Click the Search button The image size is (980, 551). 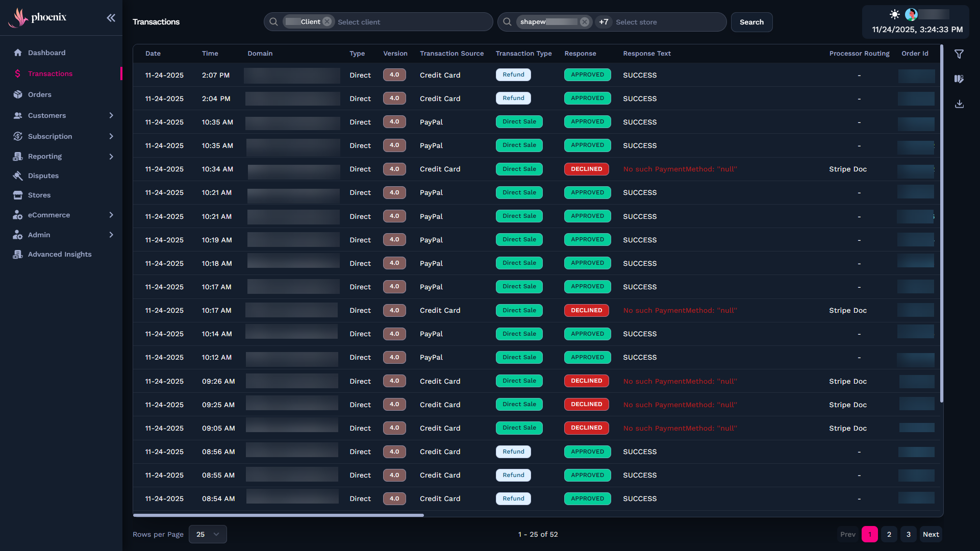(x=751, y=22)
